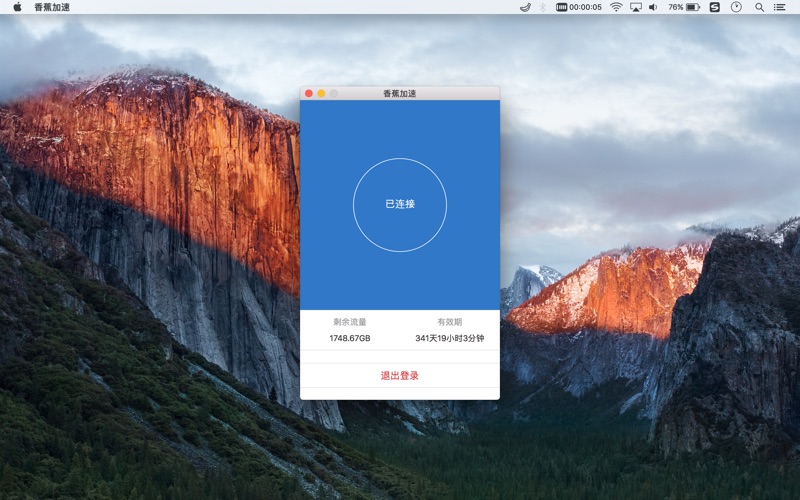Open the 香蕉加速 application menu
This screenshot has height=500, width=800.
pos(52,7)
